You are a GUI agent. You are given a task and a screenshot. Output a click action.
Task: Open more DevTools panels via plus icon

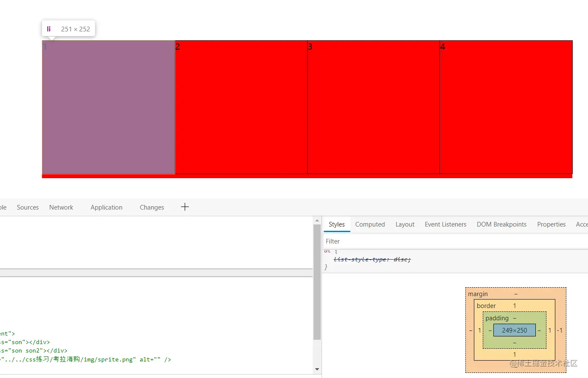185,207
